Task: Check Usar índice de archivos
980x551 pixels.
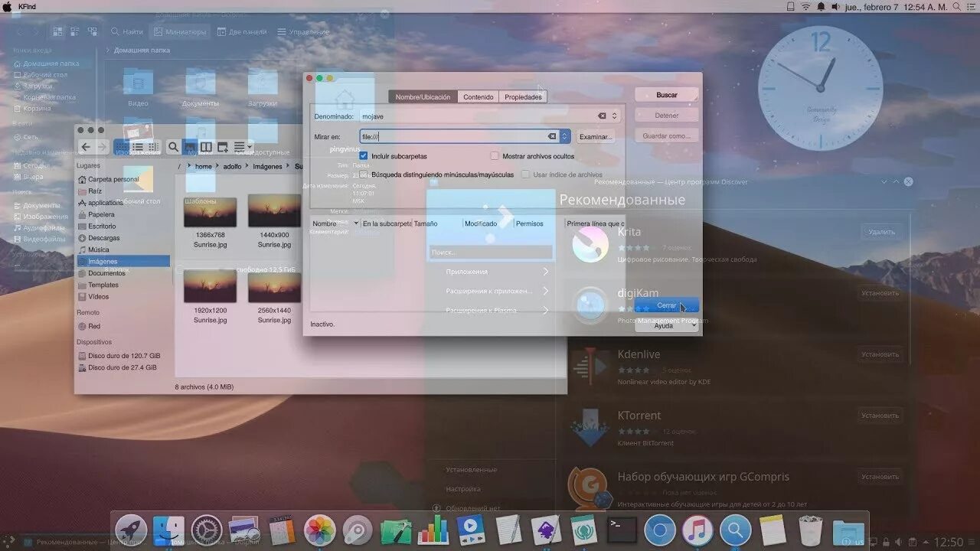Action: [x=525, y=174]
